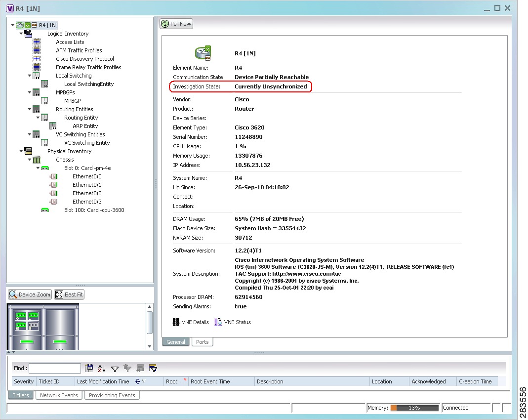Viewport: 528px width, 420px height.
Task: Collapse the Routing Entities node
Action: pyautogui.click(x=30, y=109)
